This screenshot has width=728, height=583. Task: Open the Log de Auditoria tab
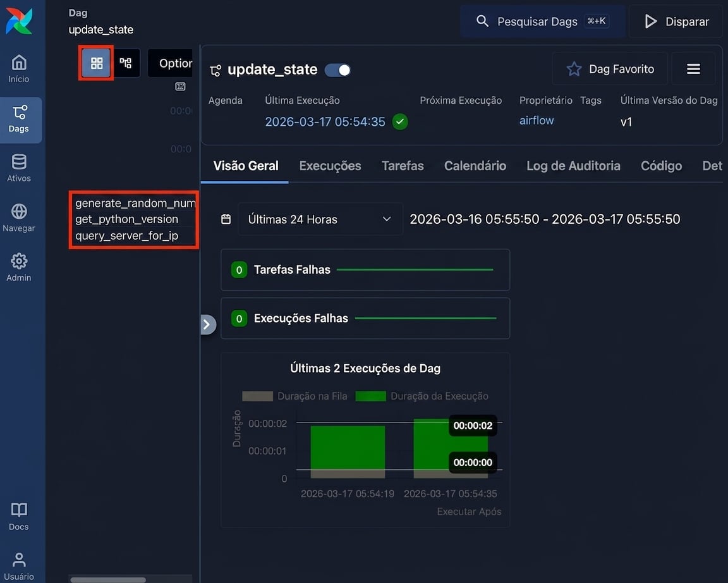click(573, 166)
